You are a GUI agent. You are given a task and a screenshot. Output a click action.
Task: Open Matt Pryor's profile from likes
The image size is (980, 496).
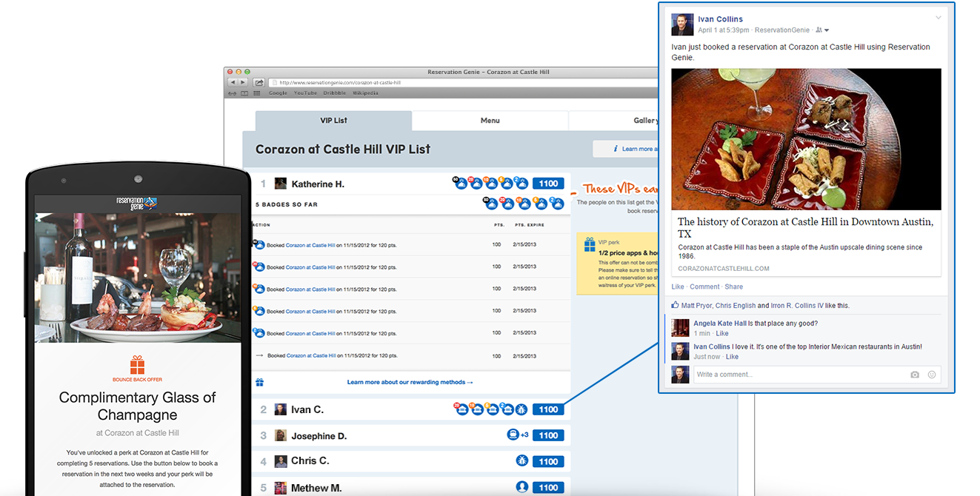click(696, 305)
